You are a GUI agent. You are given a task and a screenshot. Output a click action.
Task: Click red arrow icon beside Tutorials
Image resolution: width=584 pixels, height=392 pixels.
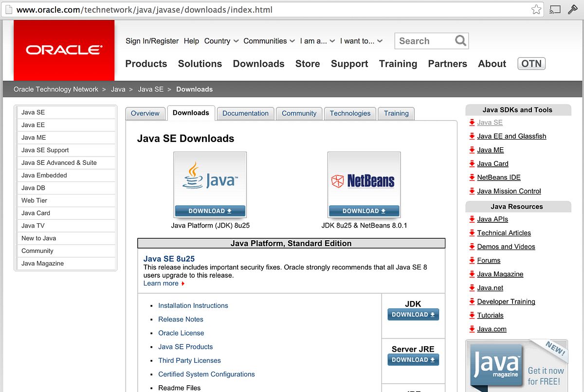(472, 315)
